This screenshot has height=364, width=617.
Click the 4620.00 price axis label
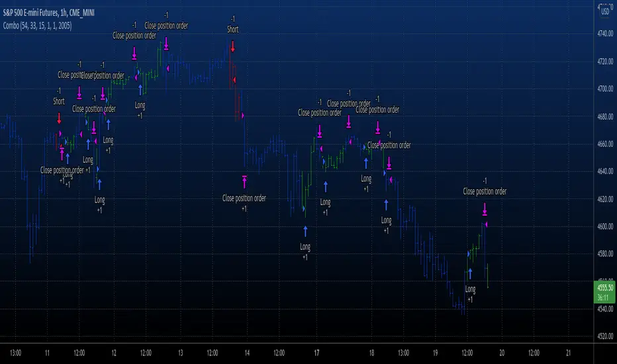pos(605,199)
